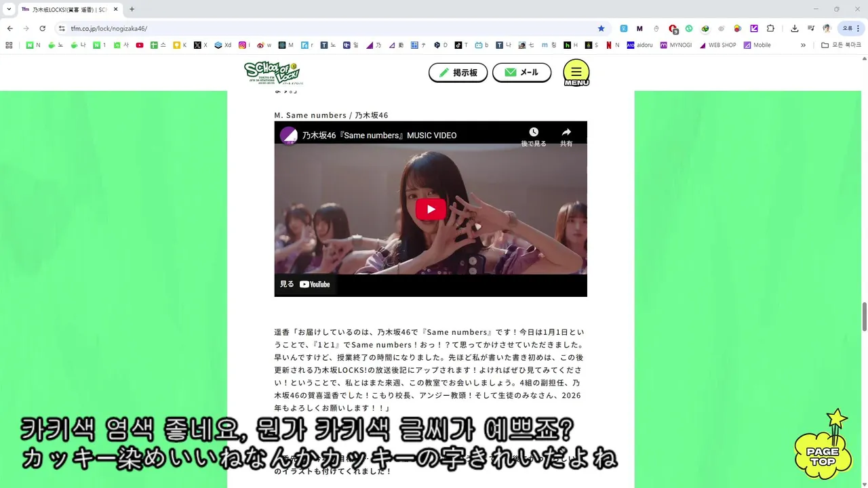
Task: Open the TikTok bookmark
Action: click(461, 45)
